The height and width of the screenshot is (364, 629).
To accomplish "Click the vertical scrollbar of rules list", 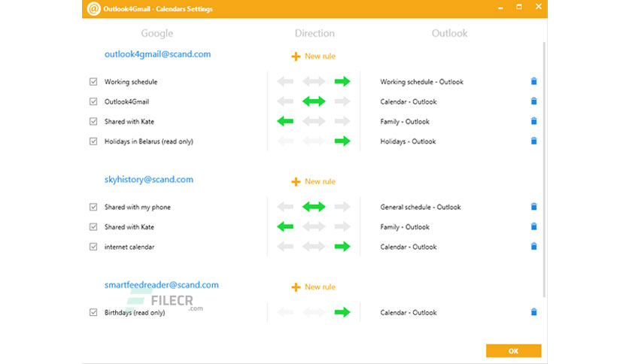I will pos(544,169).
